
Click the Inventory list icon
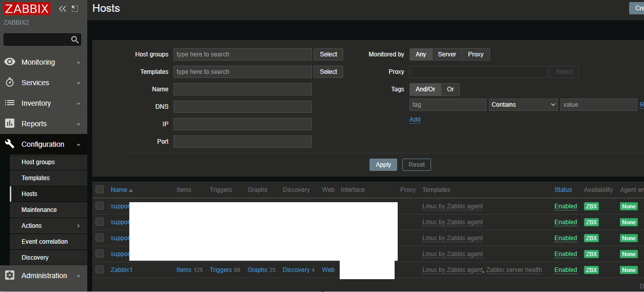point(10,103)
